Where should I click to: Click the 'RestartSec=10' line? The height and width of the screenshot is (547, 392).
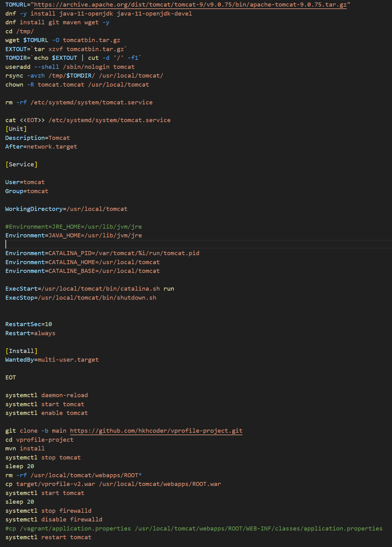[x=29, y=324]
